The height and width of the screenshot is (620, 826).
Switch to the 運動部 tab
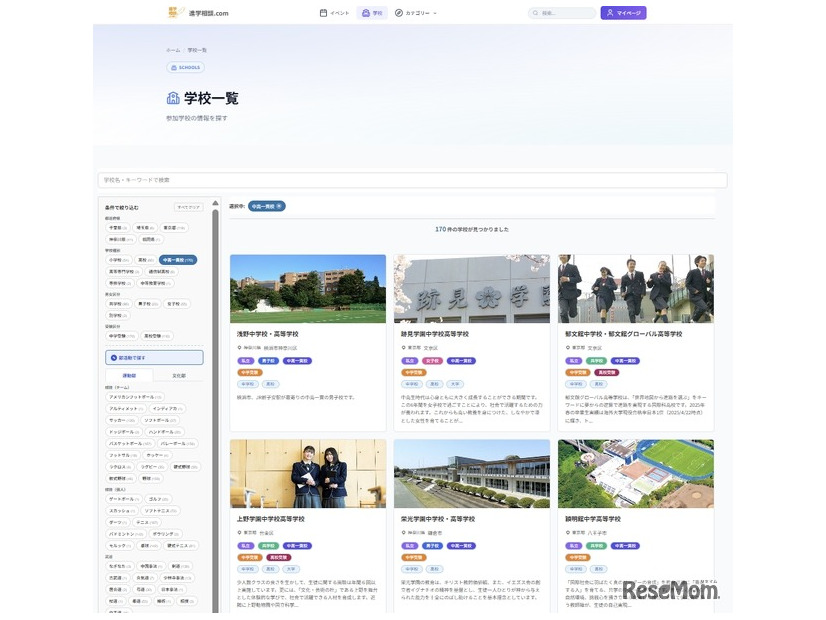130,376
